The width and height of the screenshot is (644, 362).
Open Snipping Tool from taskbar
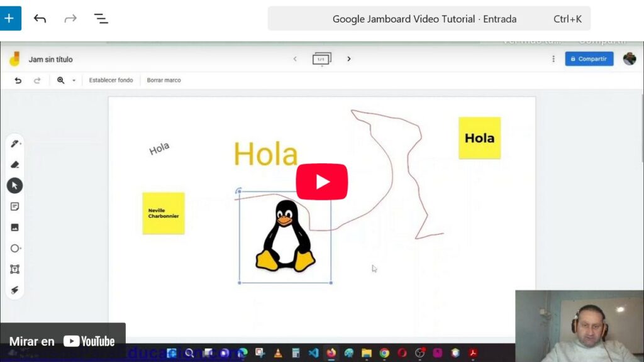point(260,353)
